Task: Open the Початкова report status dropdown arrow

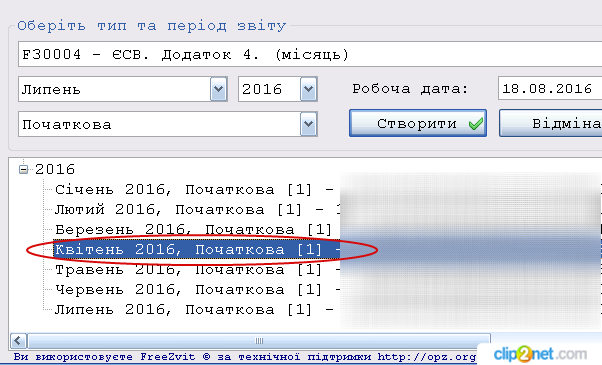Action: pyautogui.click(x=308, y=124)
